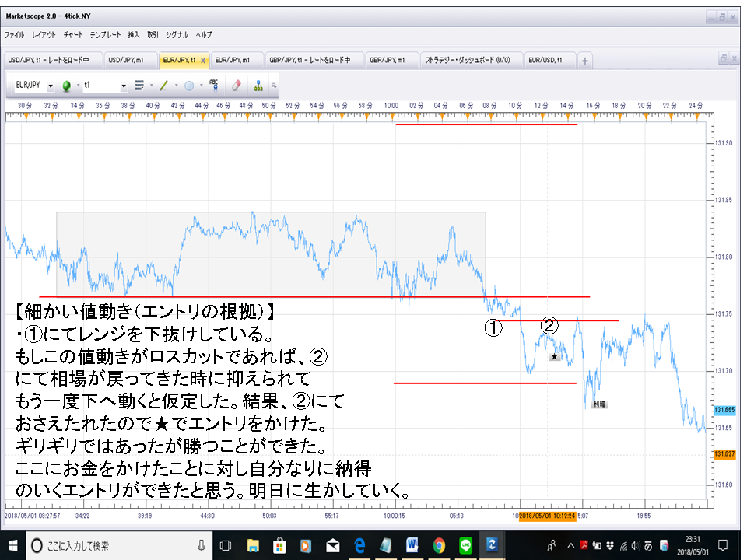Open the hierarchy tree tool icon

(258, 86)
